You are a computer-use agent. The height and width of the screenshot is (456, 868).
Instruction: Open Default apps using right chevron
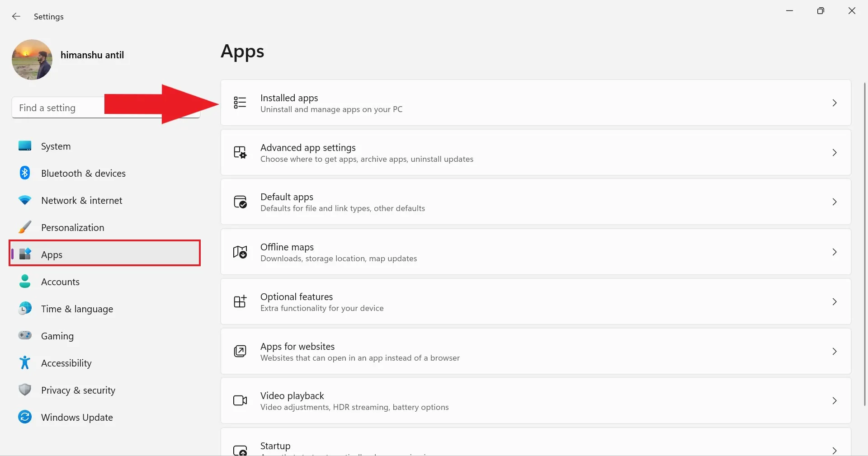(x=835, y=202)
